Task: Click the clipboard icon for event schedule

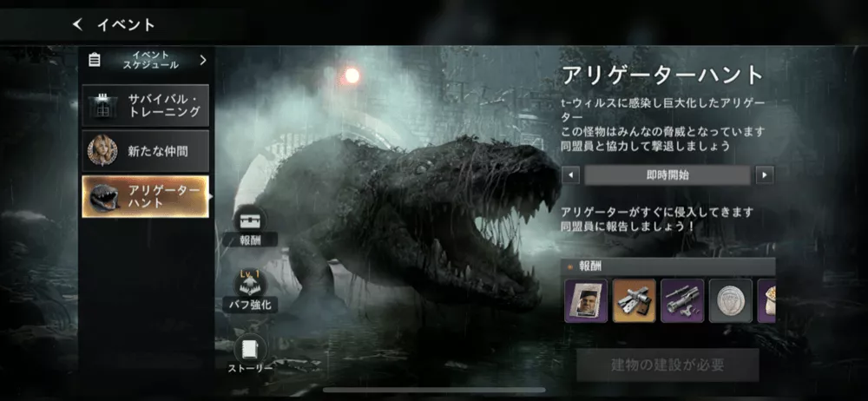Action: tap(95, 61)
